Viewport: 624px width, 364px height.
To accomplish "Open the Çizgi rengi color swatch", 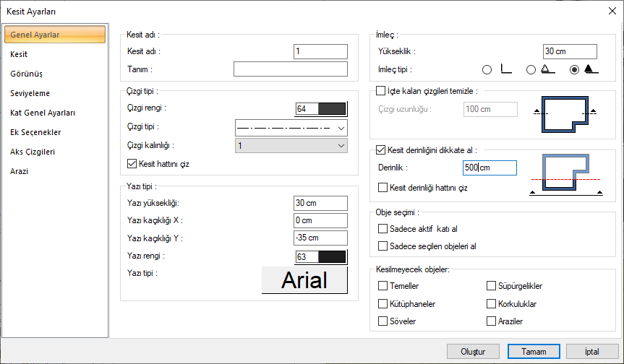I will (x=321, y=108).
